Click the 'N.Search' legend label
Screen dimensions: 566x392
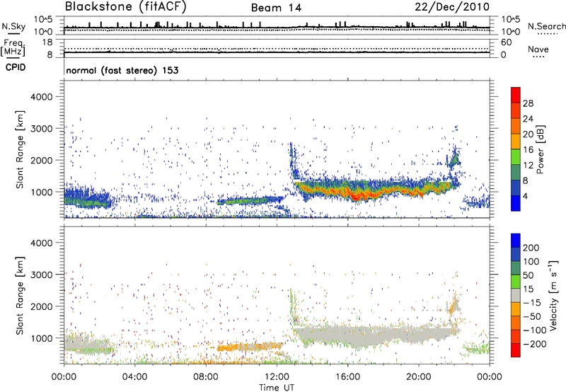coord(546,26)
